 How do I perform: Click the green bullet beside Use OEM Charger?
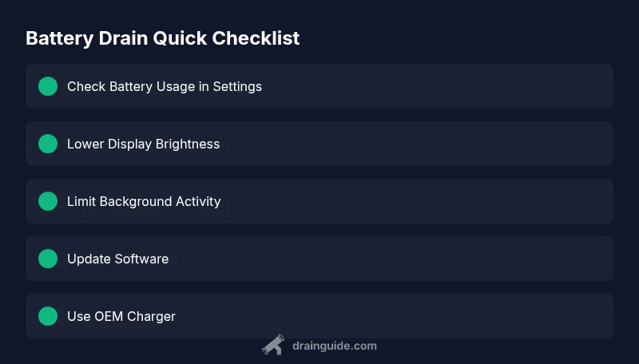pos(48,316)
